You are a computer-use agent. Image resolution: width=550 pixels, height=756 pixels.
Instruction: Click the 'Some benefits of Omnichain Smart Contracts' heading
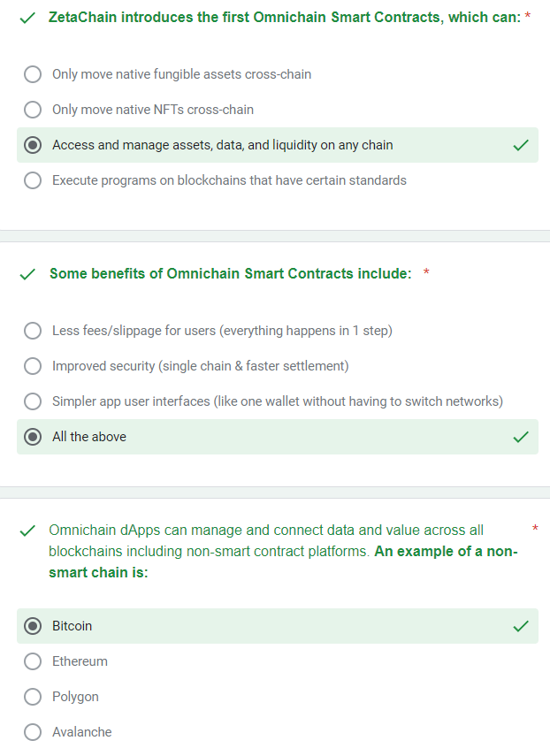click(231, 273)
